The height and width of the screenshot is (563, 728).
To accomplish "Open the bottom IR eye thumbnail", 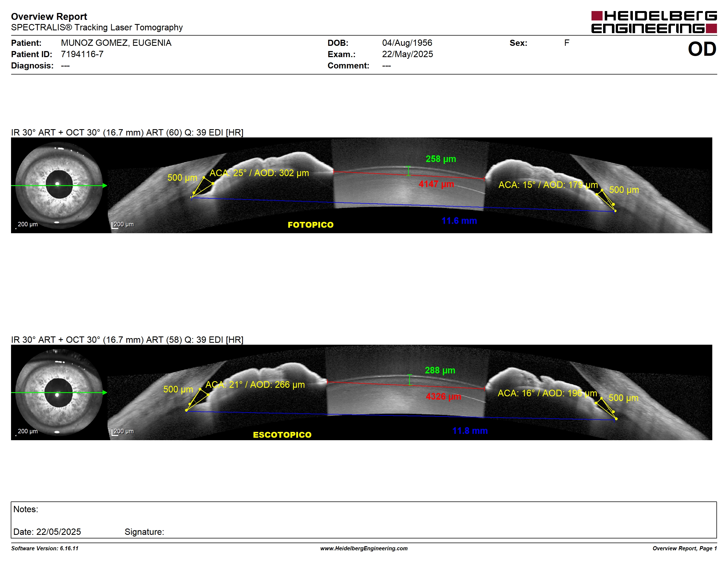I will point(59,392).
